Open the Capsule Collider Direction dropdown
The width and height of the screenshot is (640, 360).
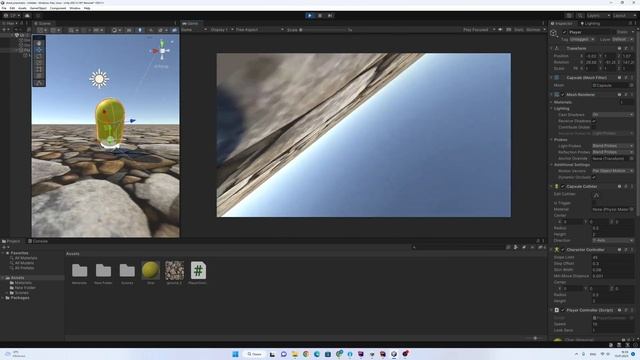coord(613,240)
